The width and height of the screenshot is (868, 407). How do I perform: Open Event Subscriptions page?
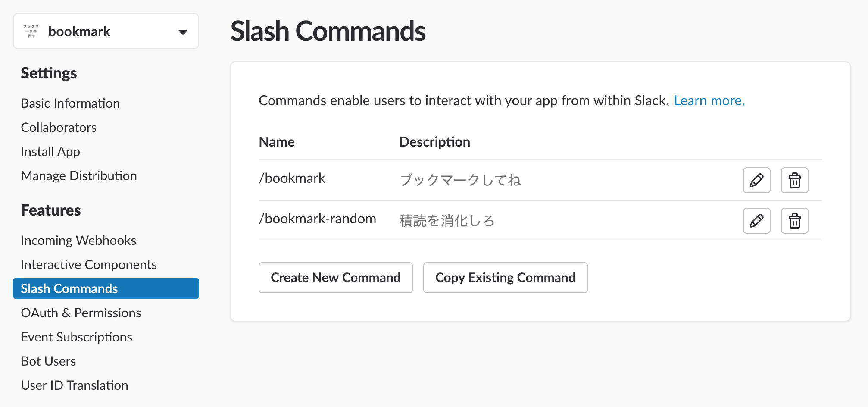pyautogui.click(x=77, y=337)
